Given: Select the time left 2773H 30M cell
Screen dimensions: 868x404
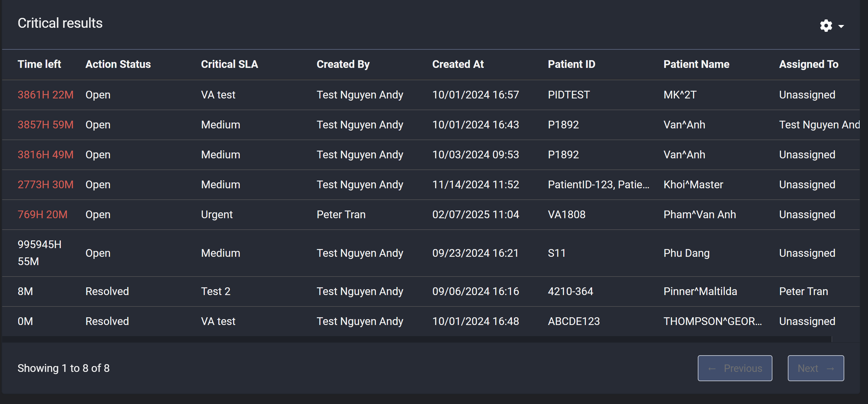Looking at the screenshot, I should point(46,185).
